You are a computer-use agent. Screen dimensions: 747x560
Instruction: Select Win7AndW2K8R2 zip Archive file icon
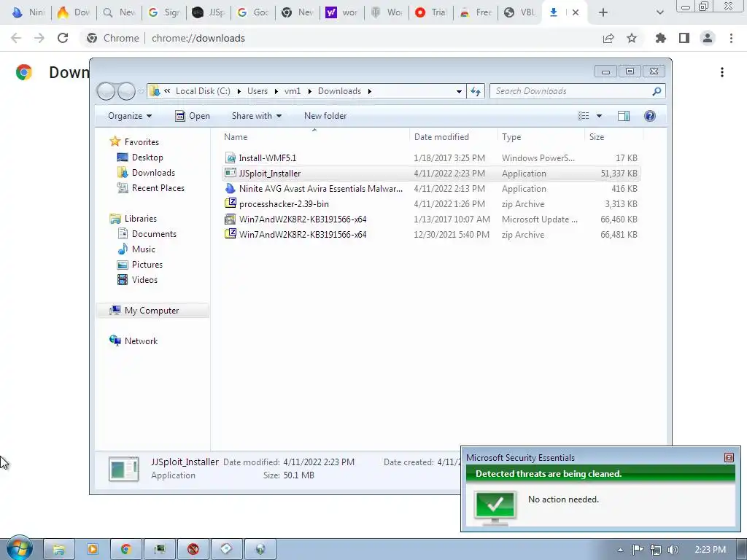point(230,234)
